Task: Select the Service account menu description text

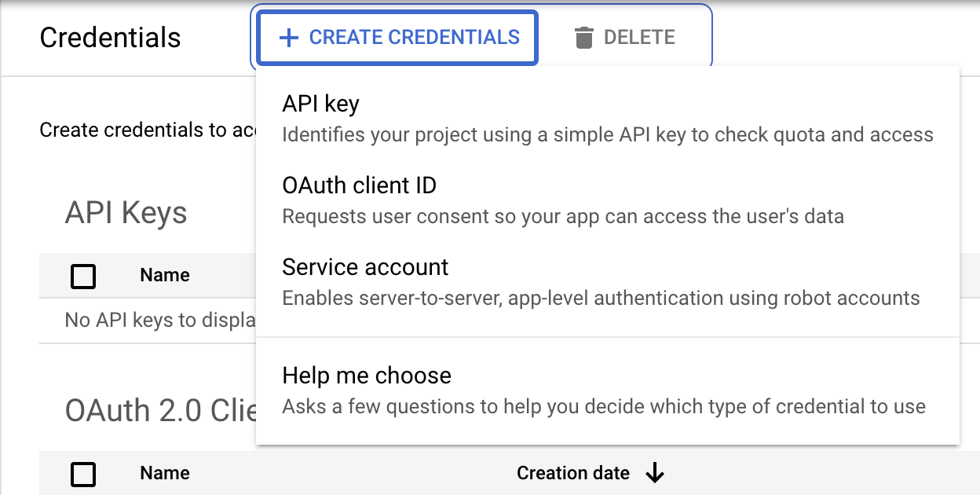Action: (x=602, y=298)
